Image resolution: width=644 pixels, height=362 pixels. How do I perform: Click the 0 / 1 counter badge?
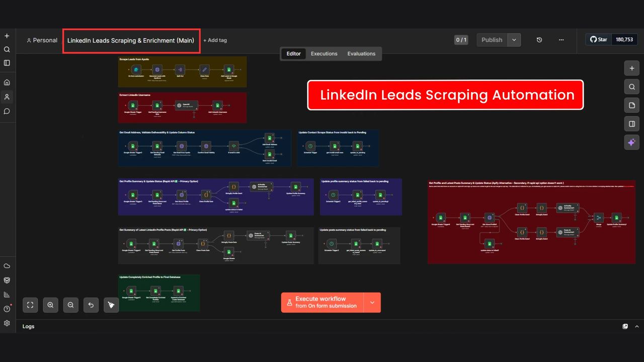click(461, 40)
